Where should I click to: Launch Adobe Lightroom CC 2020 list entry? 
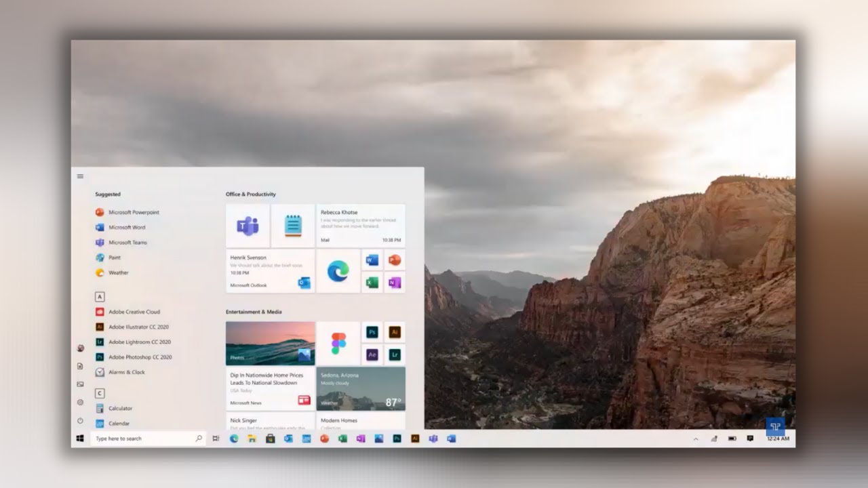(x=133, y=342)
